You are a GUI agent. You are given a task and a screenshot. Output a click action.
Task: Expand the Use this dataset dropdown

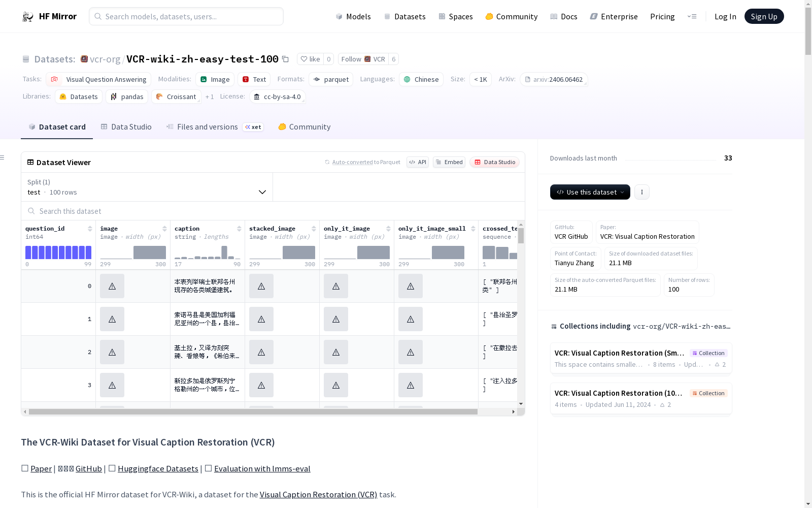click(x=590, y=192)
